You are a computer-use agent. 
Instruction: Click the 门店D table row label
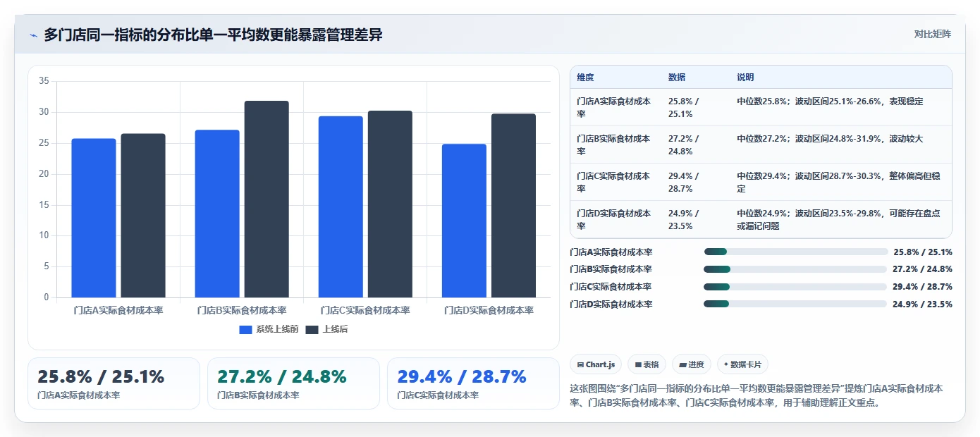pyautogui.click(x=613, y=219)
